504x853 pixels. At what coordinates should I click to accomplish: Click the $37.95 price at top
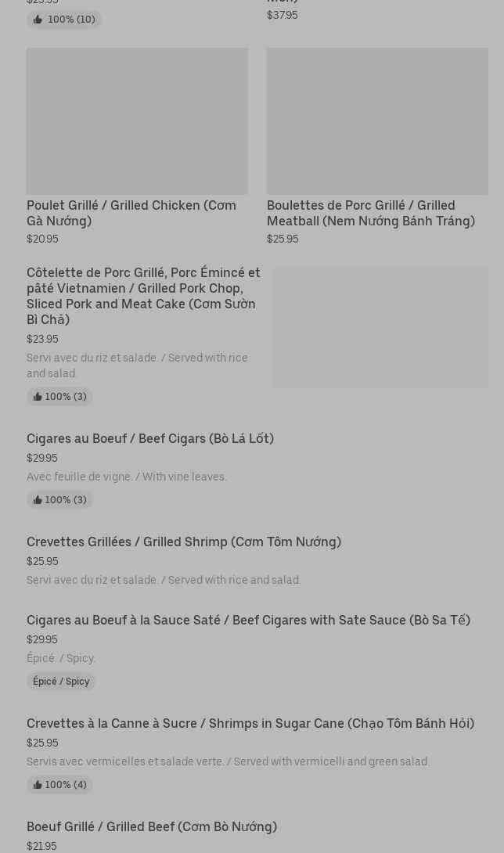pos(282,15)
